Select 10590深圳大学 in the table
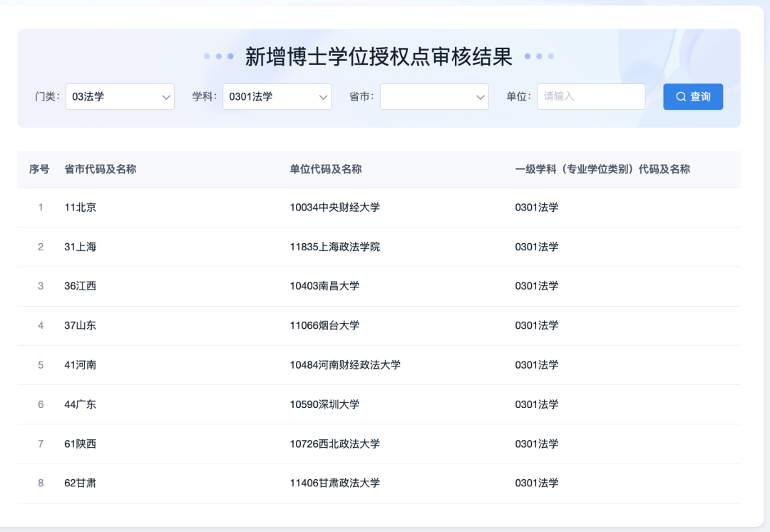This screenshot has width=770, height=532. pos(324,404)
